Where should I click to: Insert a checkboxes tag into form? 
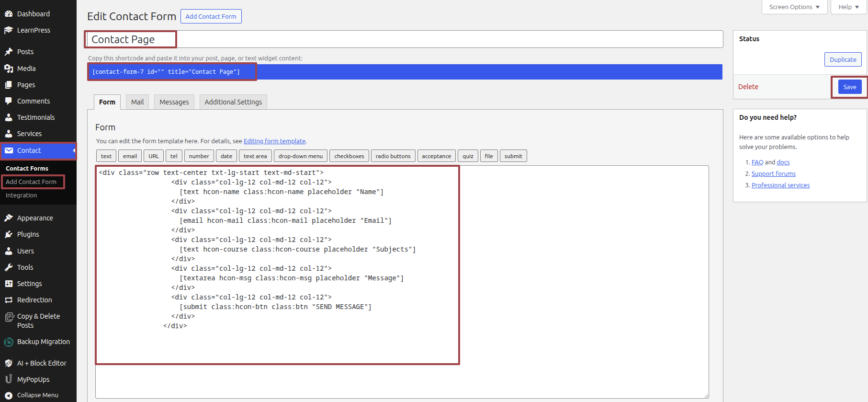(349, 156)
